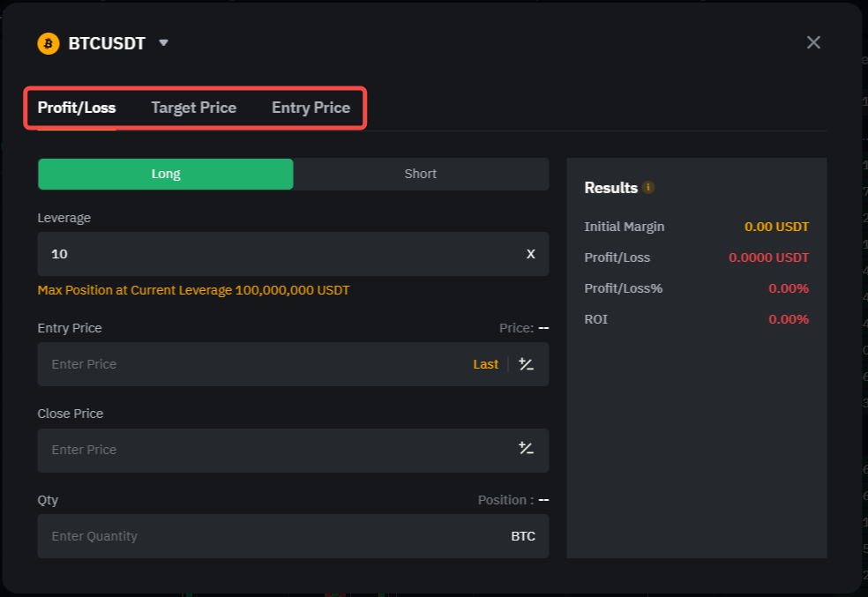Switch to the Profit/Loss tab

77,108
